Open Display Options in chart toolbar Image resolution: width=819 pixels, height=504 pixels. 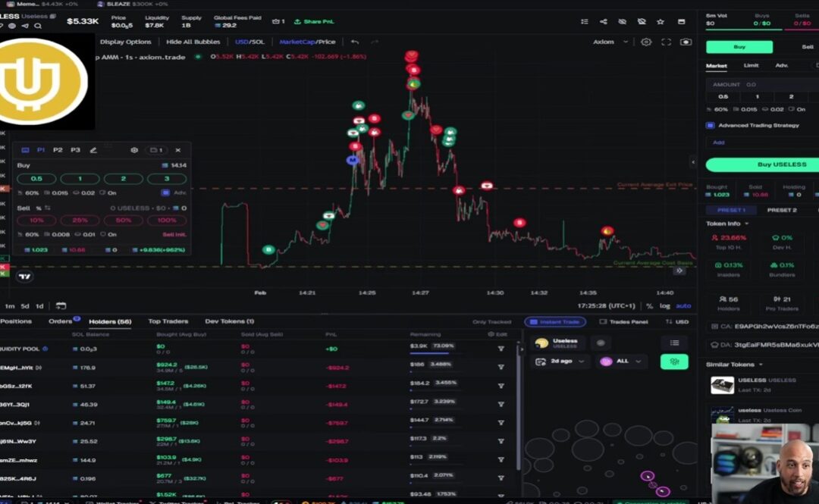point(125,42)
